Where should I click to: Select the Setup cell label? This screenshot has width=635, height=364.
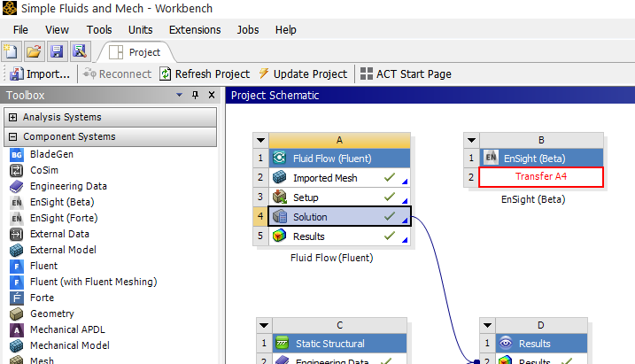tap(306, 197)
